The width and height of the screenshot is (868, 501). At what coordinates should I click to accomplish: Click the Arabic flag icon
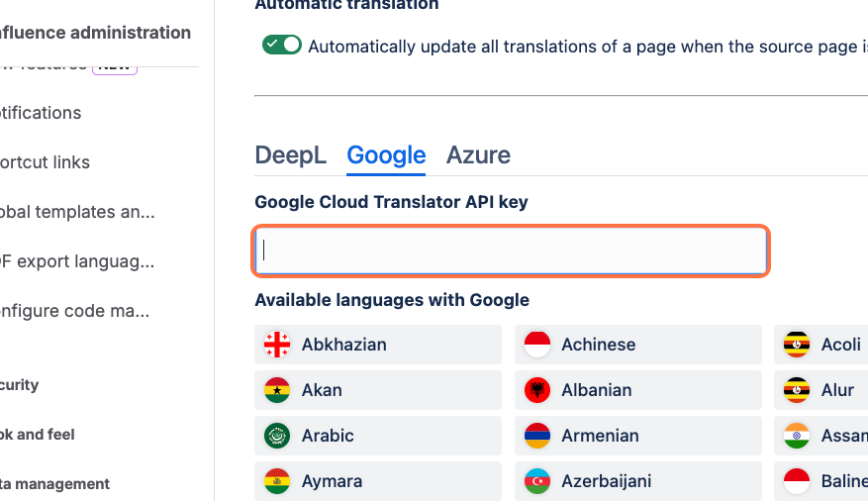277,436
